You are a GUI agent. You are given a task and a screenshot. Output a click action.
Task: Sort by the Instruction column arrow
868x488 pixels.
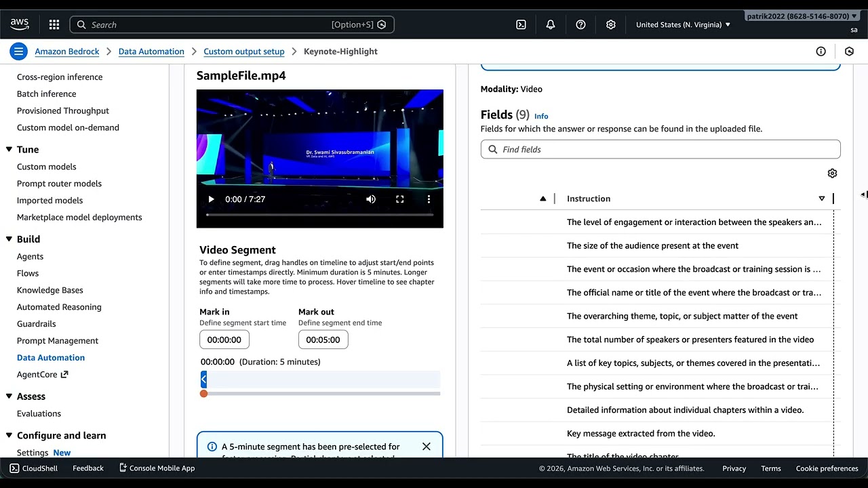point(821,199)
